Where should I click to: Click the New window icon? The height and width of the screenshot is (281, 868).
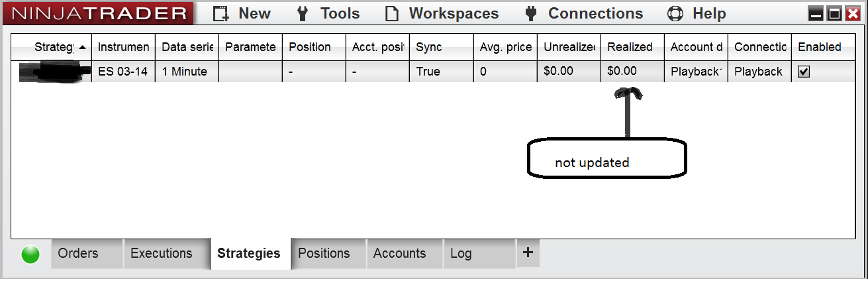point(221,14)
